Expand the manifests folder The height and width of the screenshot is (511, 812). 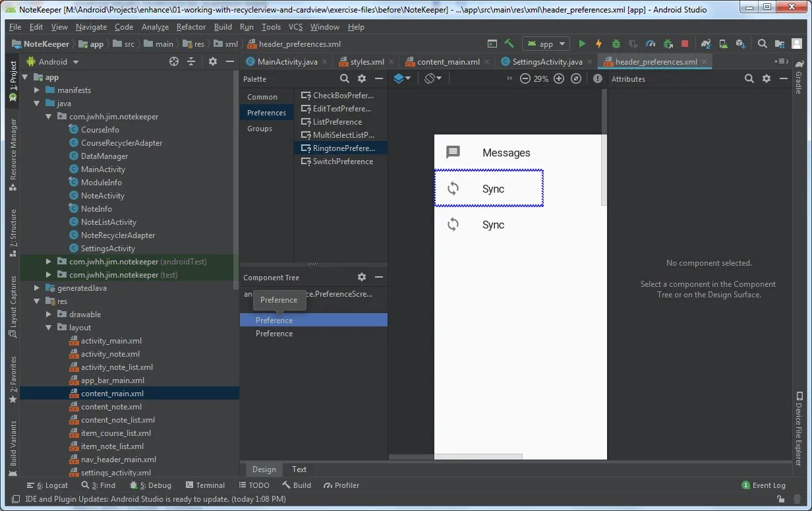click(x=37, y=90)
